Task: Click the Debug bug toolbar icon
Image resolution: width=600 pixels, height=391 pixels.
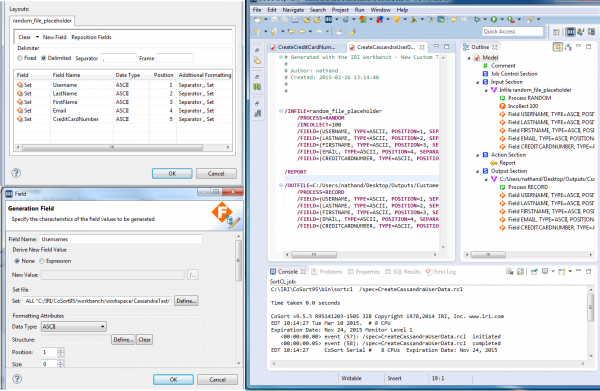Action: [477, 19]
